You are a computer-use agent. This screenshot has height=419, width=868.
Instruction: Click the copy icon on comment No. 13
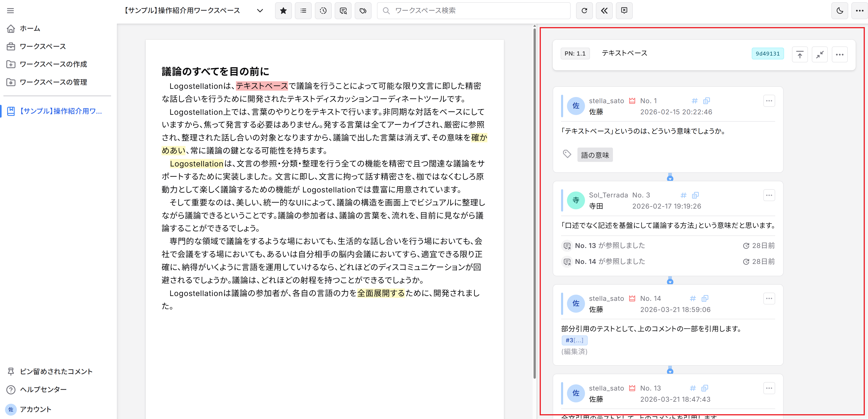(x=705, y=388)
